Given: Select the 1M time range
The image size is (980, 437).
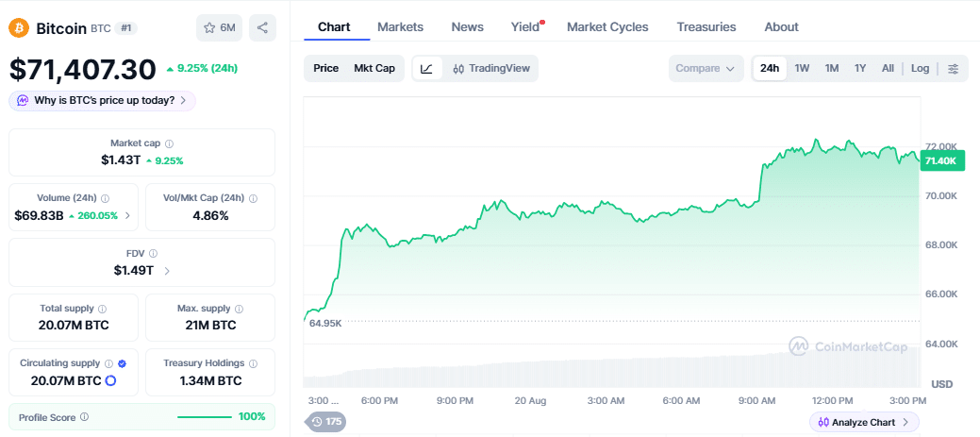Looking at the screenshot, I should (x=831, y=68).
